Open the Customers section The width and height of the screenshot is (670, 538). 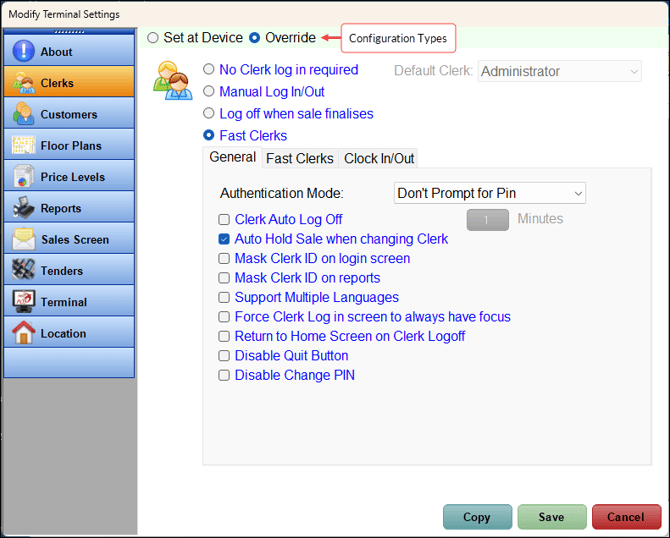[x=69, y=114]
